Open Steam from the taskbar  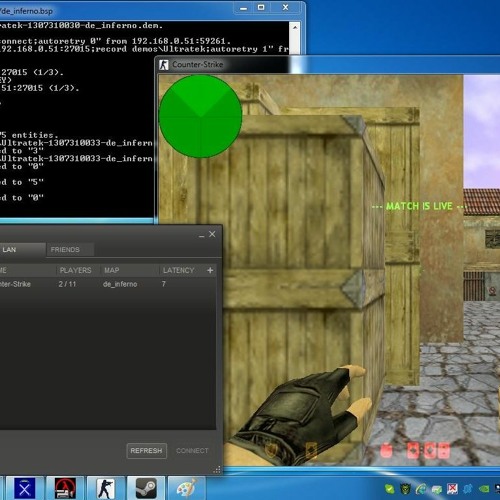(146, 489)
